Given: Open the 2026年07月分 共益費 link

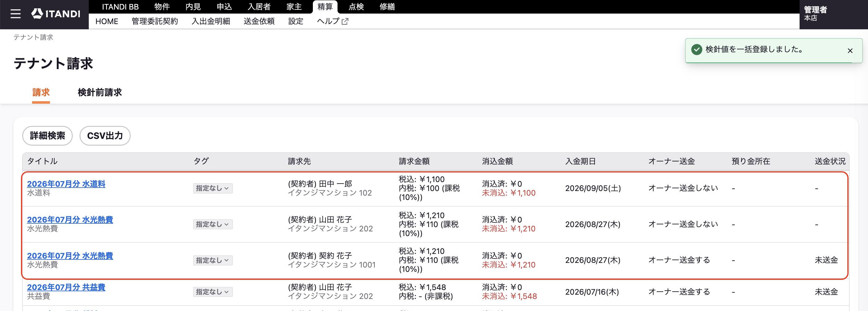Looking at the screenshot, I should [66, 287].
